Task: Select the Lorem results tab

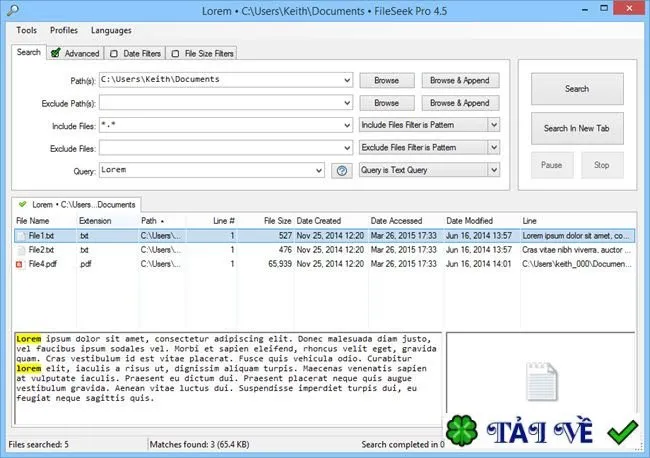Action: click(77, 204)
